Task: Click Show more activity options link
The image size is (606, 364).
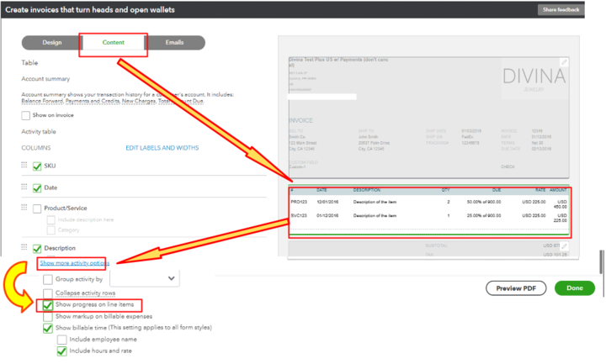Action: pos(75,263)
